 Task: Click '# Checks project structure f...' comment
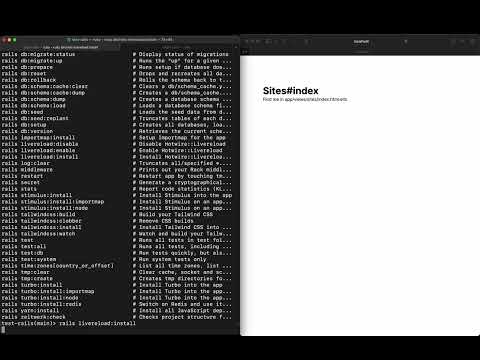[182, 317]
